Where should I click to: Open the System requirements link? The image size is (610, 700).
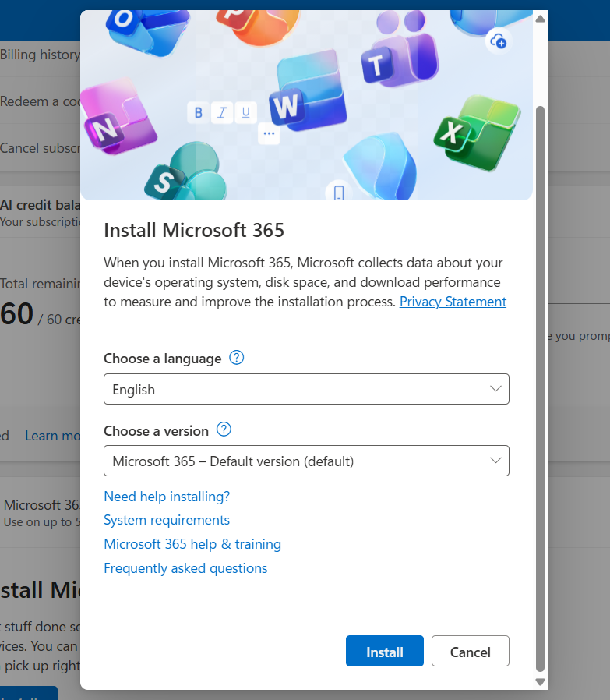click(x=167, y=520)
